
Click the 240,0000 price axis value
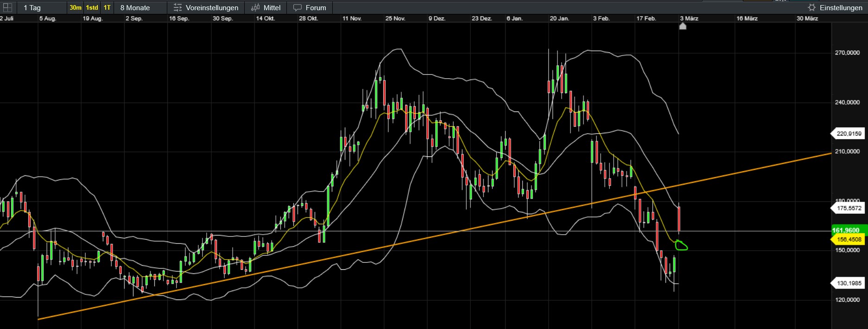(847, 102)
